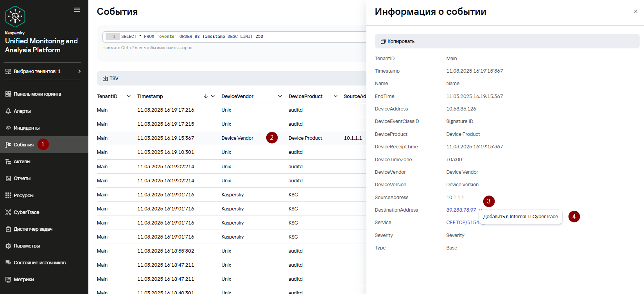Open Метрики via the monitor icon

point(8,280)
